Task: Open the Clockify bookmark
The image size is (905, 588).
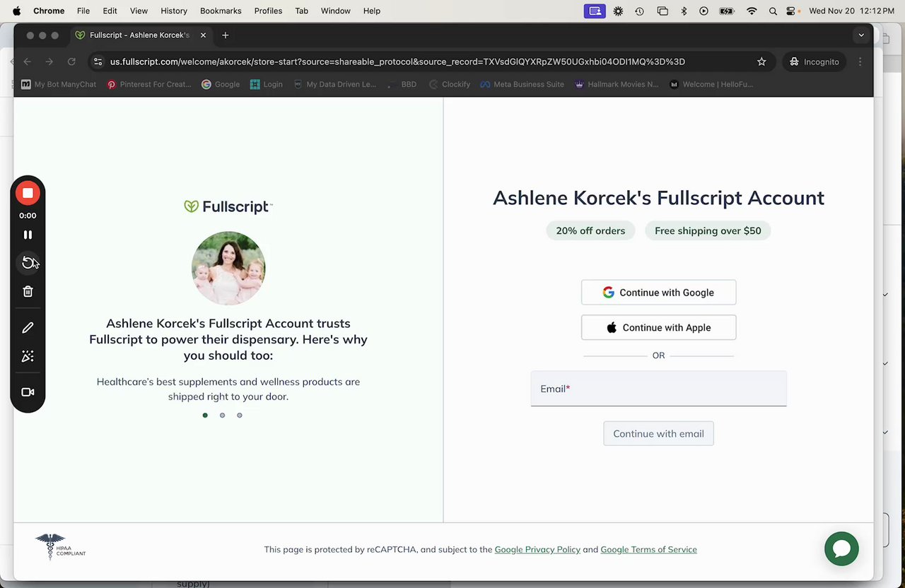Action: [449, 84]
